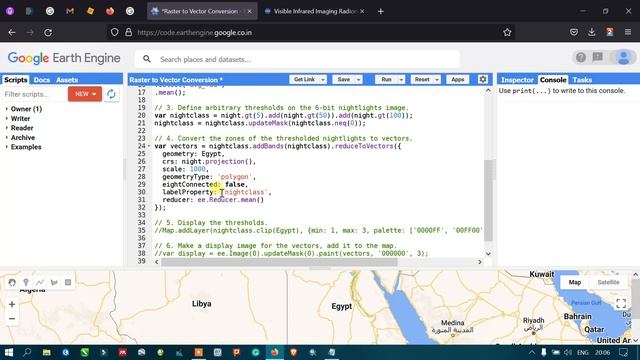This screenshot has height=360, width=640.
Task: Click the shield tracking protection icon
Action: (x=115, y=32)
